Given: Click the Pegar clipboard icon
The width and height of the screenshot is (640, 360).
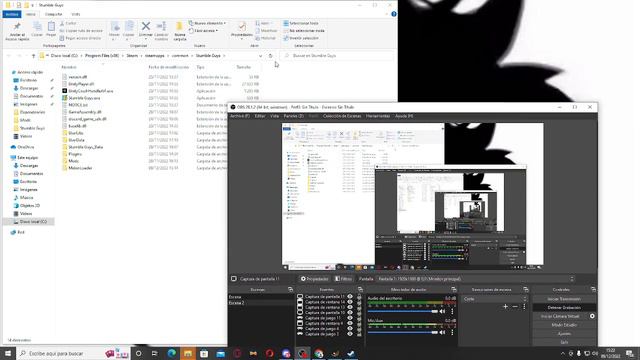Looking at the screenshot, I should pos(51,27).
